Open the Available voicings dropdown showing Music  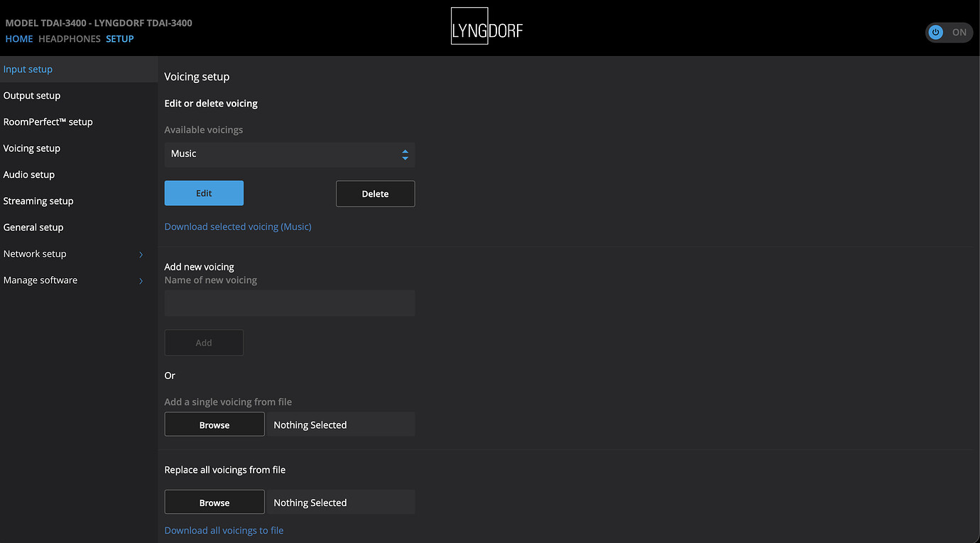(x=290, y=154)
